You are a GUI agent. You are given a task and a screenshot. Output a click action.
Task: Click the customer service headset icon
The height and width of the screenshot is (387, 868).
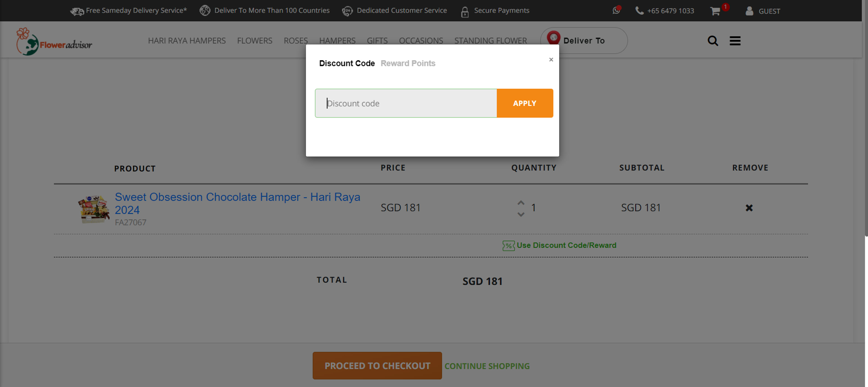pyautogui.click(x=347, y=11)
